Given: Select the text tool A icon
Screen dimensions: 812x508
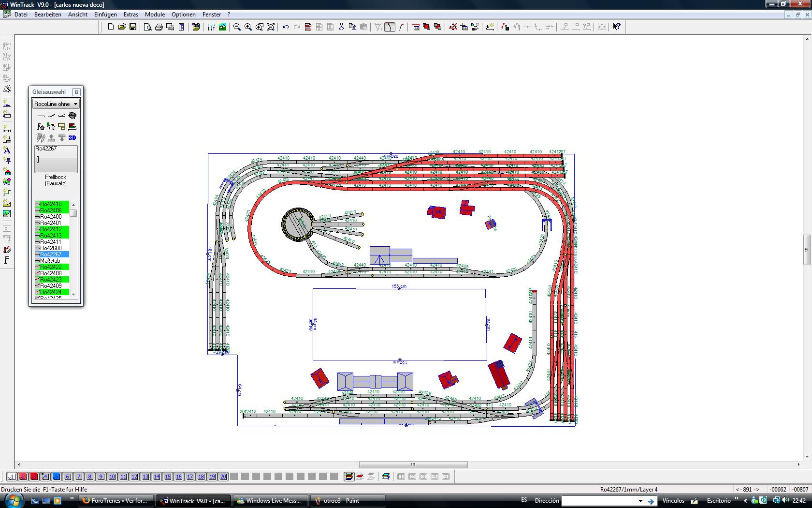Looking at the screenshot, I should pos(7,150).
